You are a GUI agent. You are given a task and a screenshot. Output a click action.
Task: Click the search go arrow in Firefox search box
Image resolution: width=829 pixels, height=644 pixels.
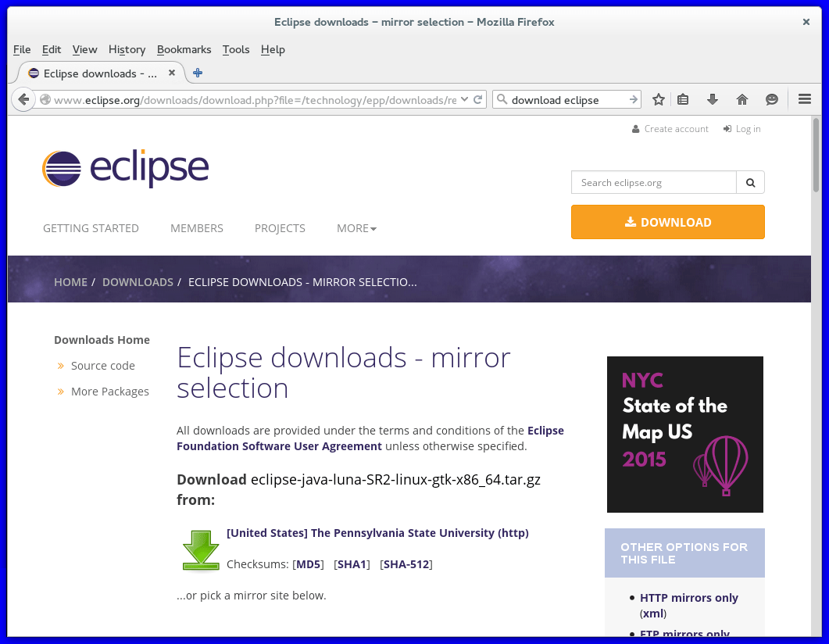[x=634, y=99]
